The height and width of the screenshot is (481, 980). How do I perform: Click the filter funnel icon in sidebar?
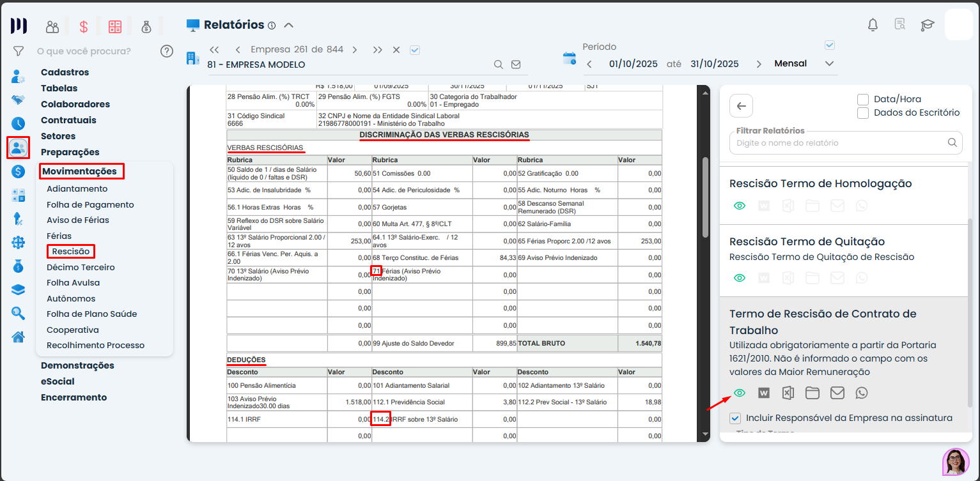click(19, 51)
